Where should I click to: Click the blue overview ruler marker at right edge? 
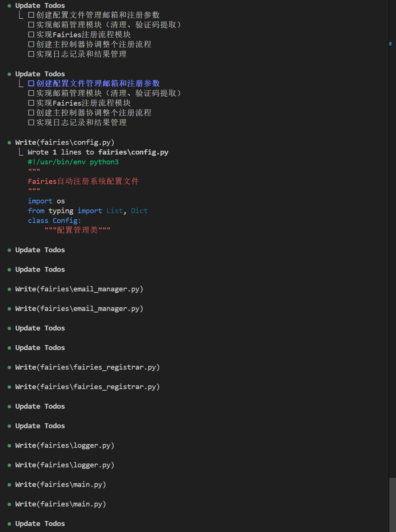click(x=390, y=44)
